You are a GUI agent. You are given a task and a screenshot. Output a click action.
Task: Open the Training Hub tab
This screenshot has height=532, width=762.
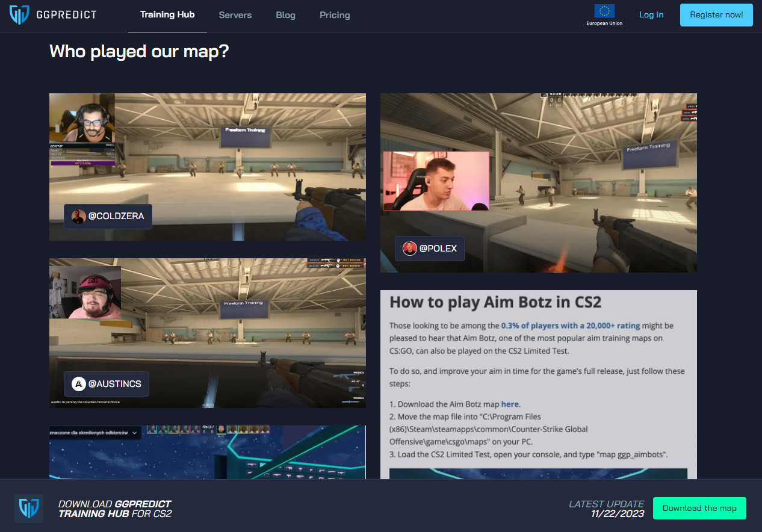pos(167,14)
